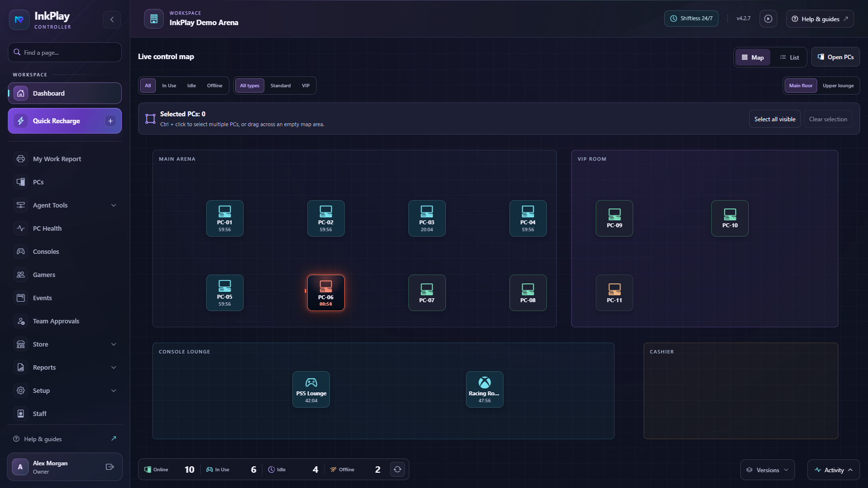Open the Versions dropdown
The image size is (868, 488).
767,470
